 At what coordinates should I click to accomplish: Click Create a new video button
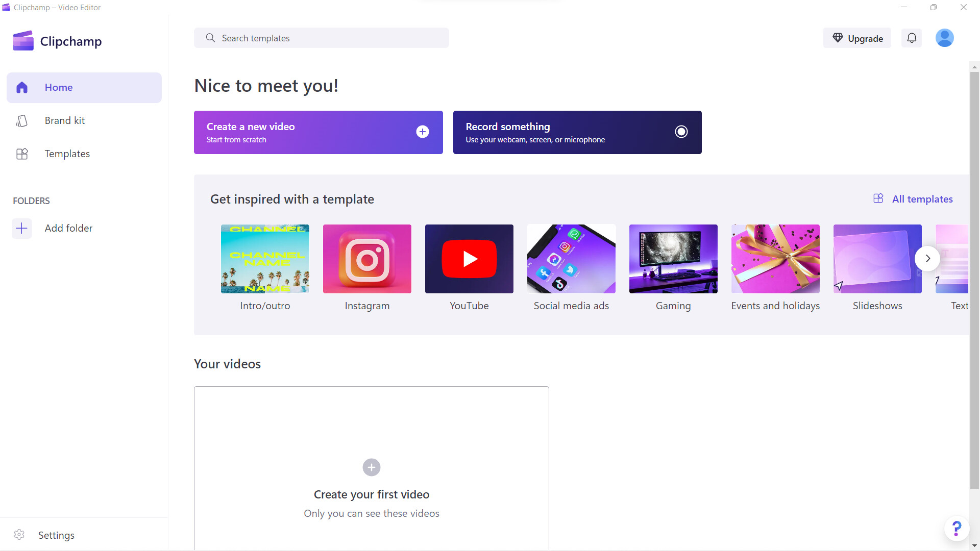click(x=318, y=132)
